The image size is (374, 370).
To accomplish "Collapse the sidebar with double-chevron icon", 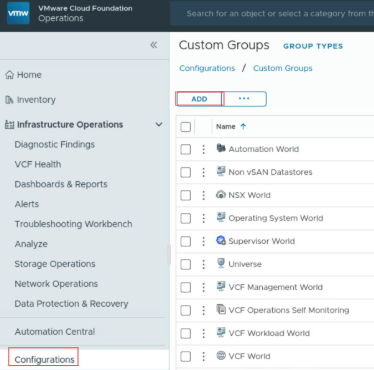I will [x=153, y=45].
